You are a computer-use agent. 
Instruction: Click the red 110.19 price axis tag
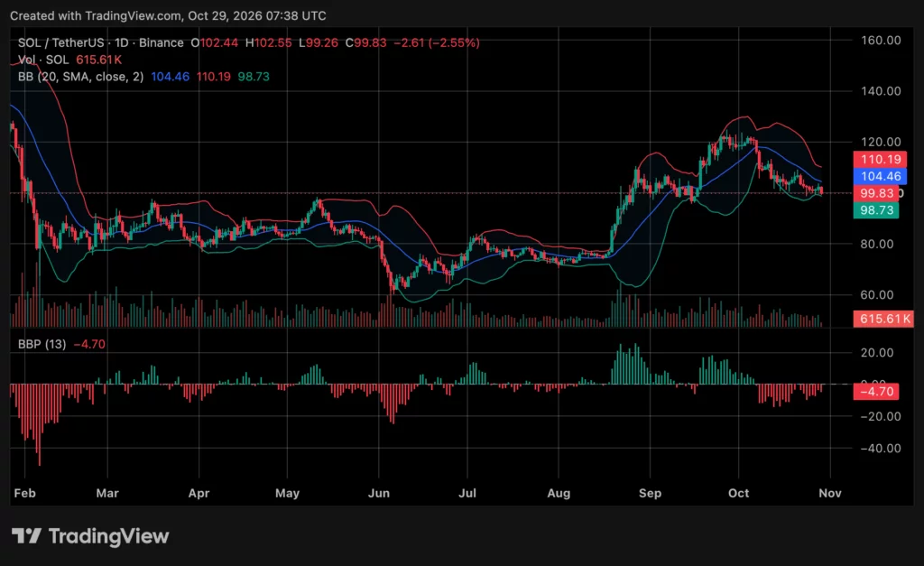pos(880,159)
